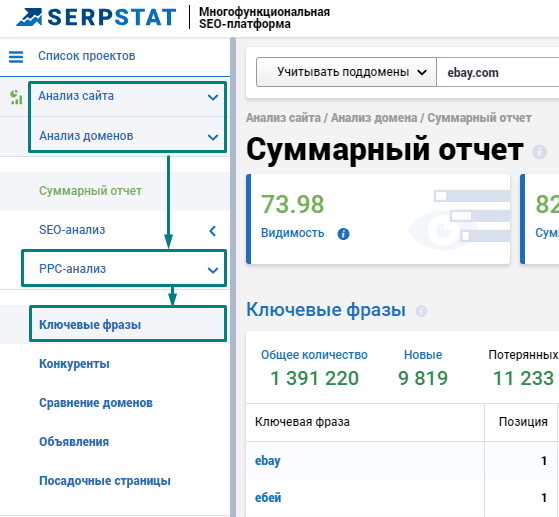
Task: Click Ключевая фраза column header
Action: pos(302,422)
